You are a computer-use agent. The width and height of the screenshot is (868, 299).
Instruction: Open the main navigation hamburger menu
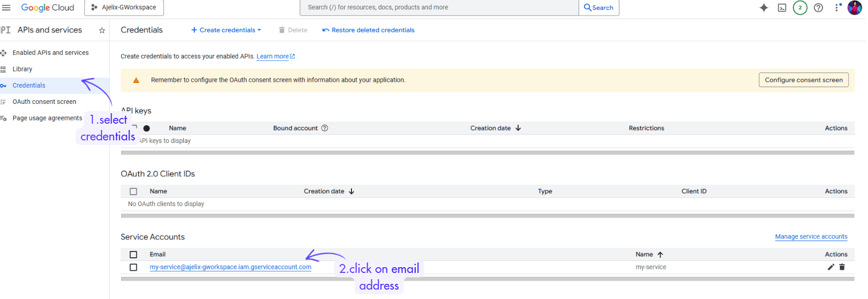(6, 7)
